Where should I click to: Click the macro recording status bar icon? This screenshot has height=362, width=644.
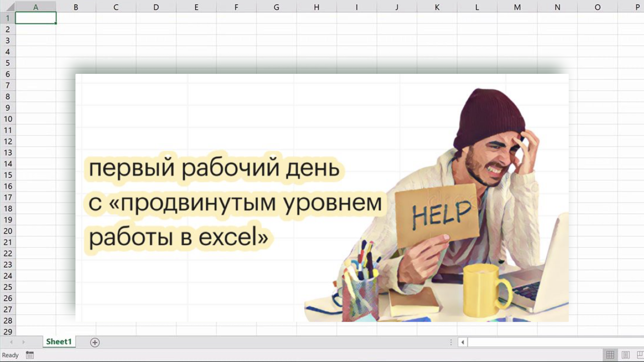click(x=30, y=355)
